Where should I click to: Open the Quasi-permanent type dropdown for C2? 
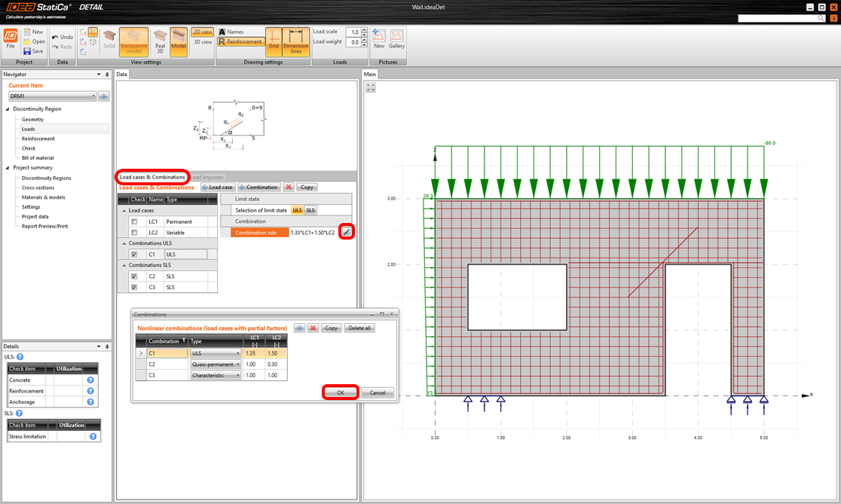point(238,364)
